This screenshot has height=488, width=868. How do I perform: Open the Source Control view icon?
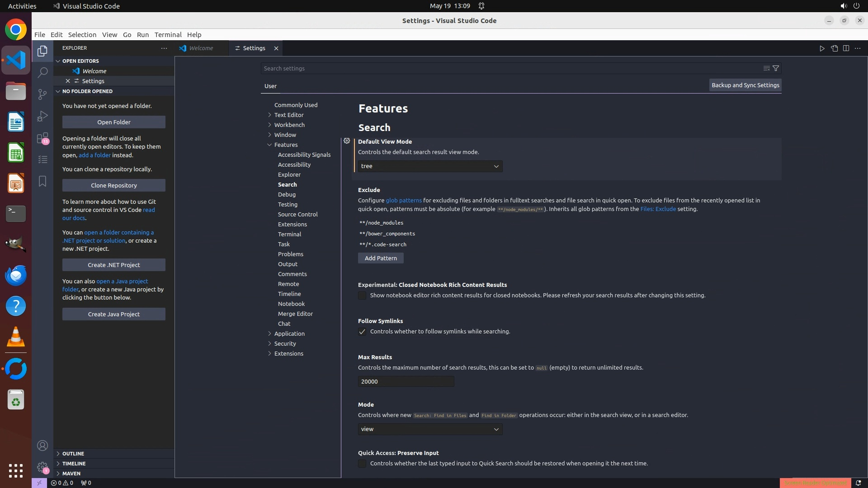[42, 94]
